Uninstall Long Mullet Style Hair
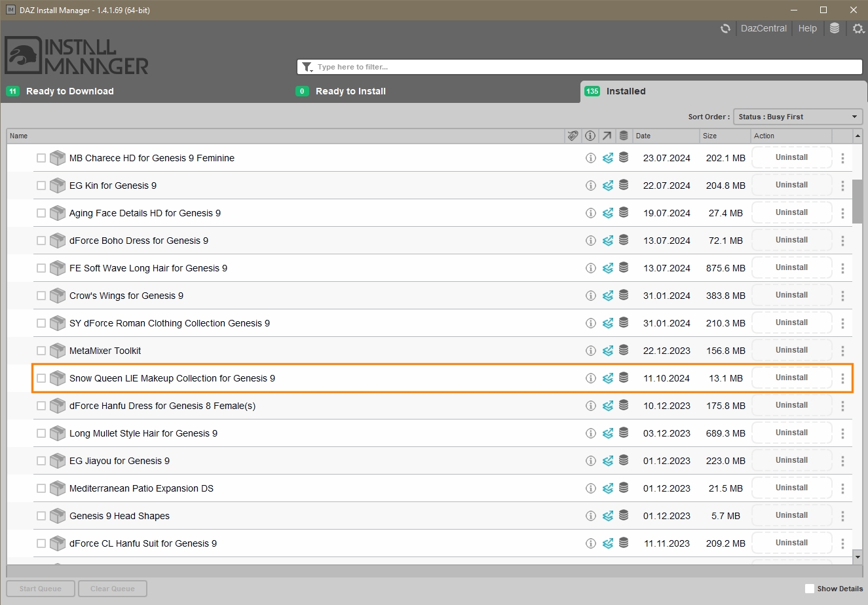This screenshot has height=605, width=868. pos(791,433)
